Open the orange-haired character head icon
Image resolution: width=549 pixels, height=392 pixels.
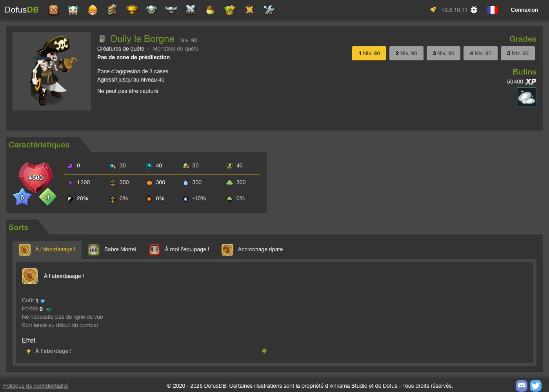click(93, 10)
